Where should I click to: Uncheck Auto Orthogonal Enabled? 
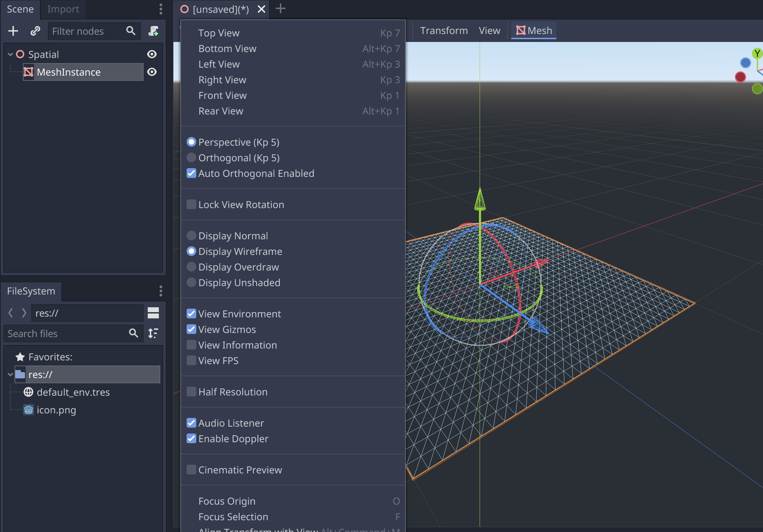[x=191, y=173]
